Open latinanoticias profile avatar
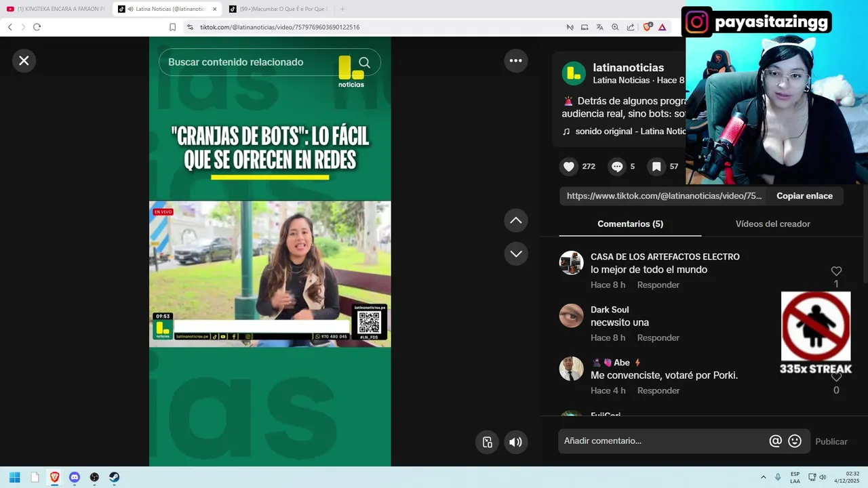The image size is (868, 488). point(574,73)
